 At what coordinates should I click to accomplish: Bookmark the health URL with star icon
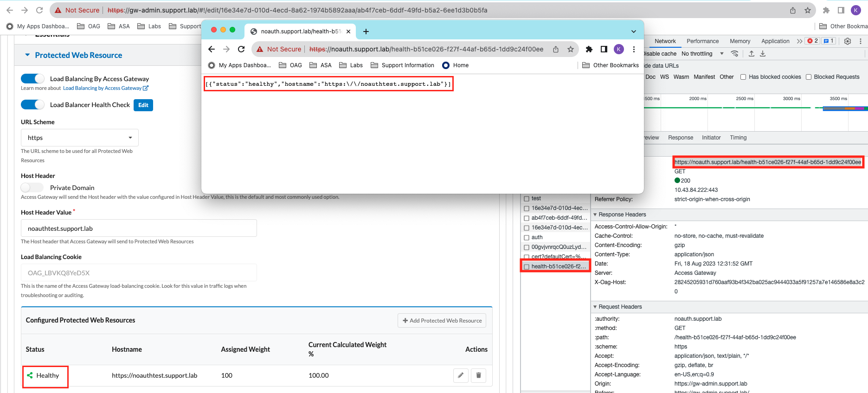571,49
